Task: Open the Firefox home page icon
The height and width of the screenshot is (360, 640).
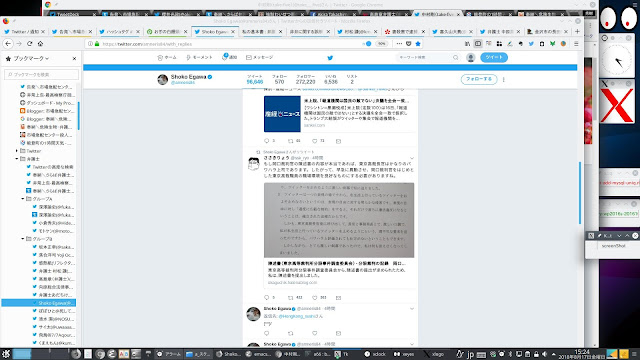Action: (40, 44)
